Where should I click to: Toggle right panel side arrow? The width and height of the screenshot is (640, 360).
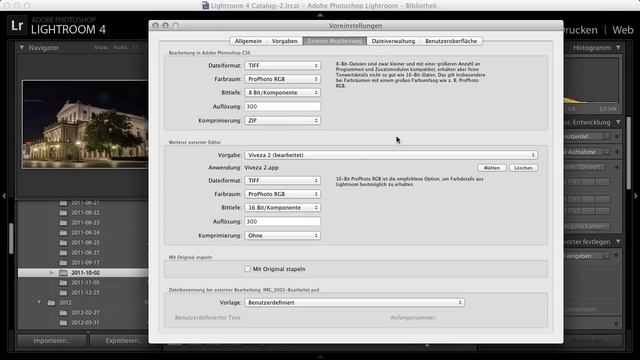tap(636, 196)
